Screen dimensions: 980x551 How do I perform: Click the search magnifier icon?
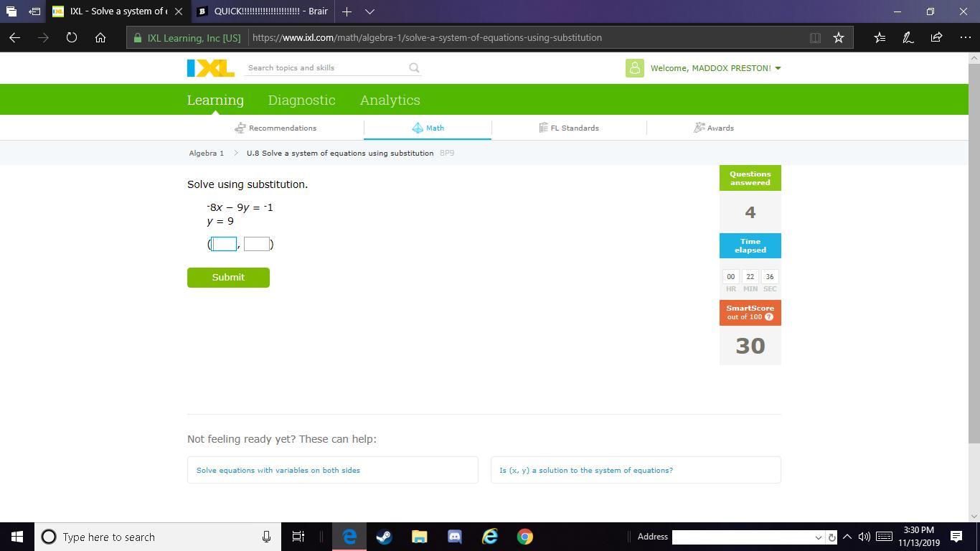[x=414, y=67]
